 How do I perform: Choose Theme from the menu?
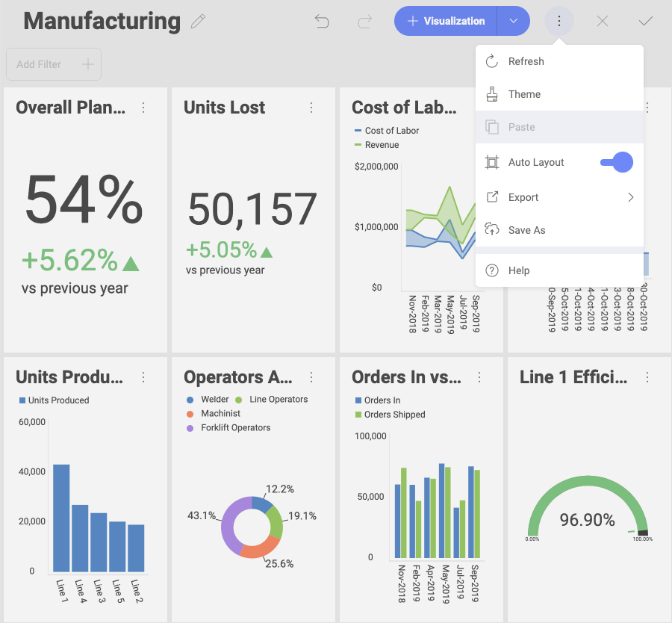pyautogui.click(x=524, y=94)
